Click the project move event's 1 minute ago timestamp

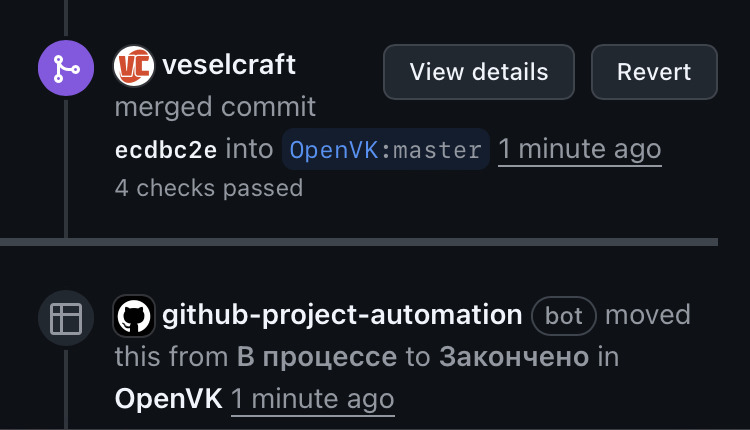click(313, 399)
